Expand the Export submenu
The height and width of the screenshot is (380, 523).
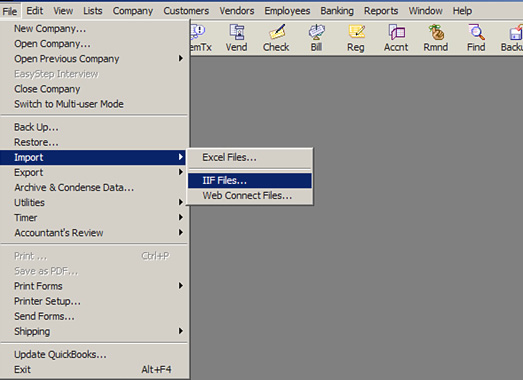click(95, 172)
